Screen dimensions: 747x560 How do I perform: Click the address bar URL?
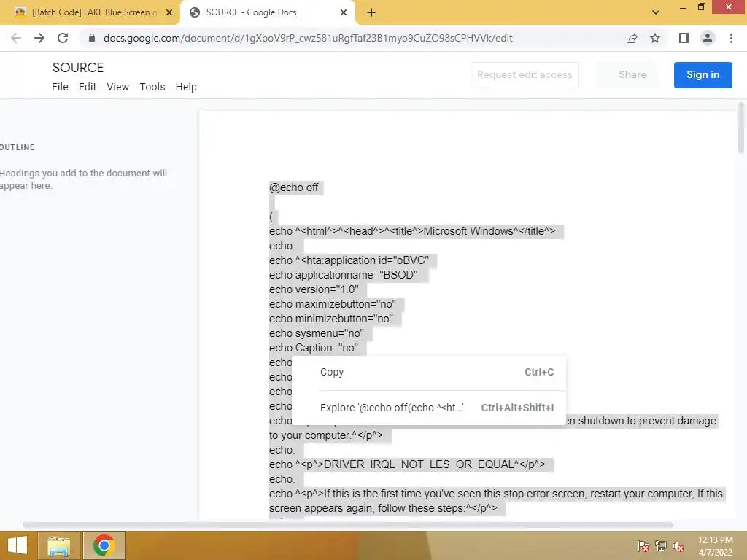click(x=308, y=38)
